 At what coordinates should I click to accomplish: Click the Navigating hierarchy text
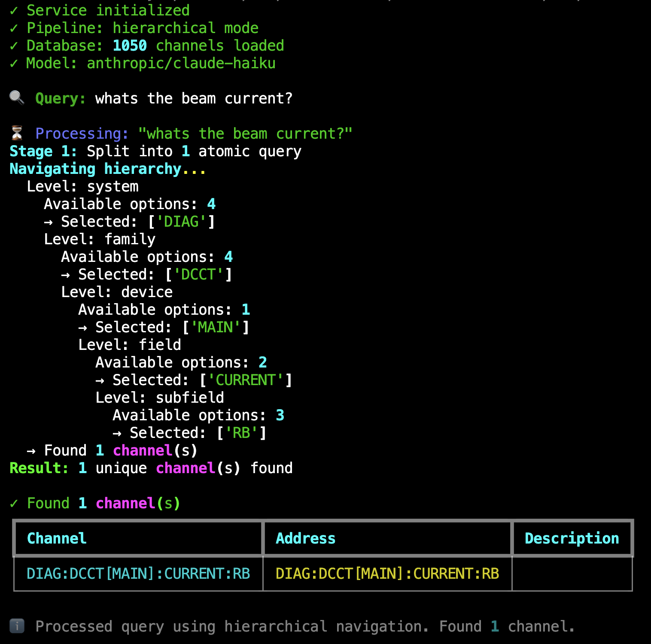pos(95,169)
